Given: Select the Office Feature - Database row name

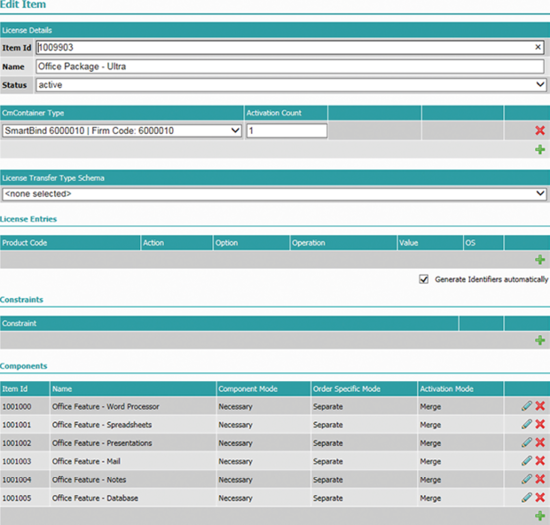Looking at the screenshot, I should point(95,498).
